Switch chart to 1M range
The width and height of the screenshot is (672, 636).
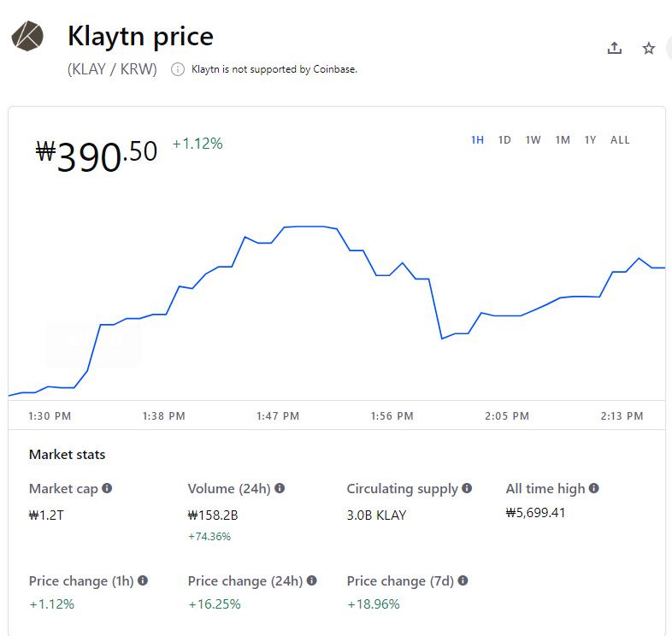563,140
